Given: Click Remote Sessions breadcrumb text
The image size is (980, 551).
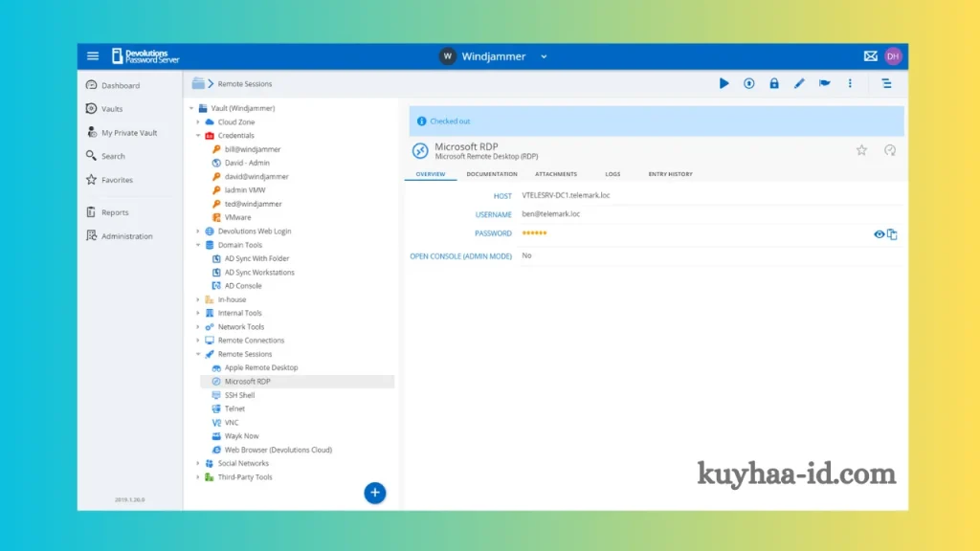Looking at the screenshot, I should point(245,84).
